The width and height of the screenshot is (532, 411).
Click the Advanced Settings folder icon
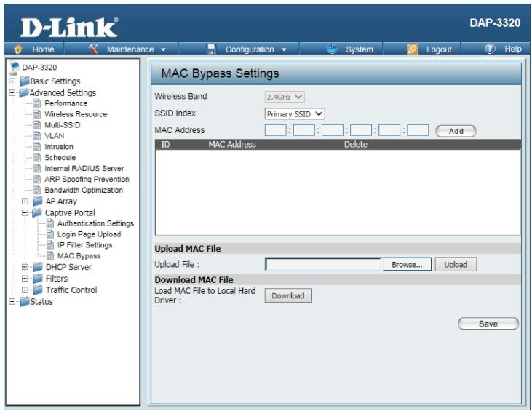pyautogui.click(x=24, y=93)
